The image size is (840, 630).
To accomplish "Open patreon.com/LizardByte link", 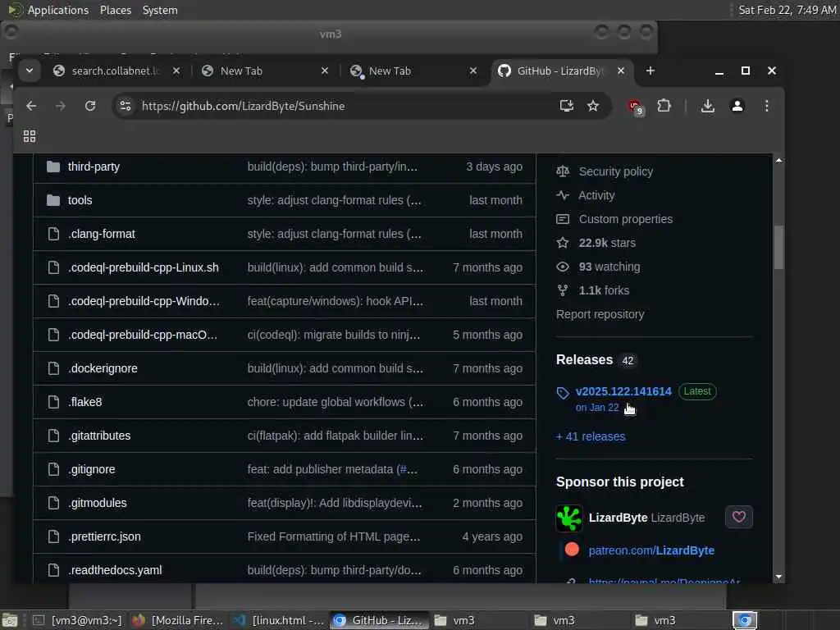I will (x=651, y=550).
